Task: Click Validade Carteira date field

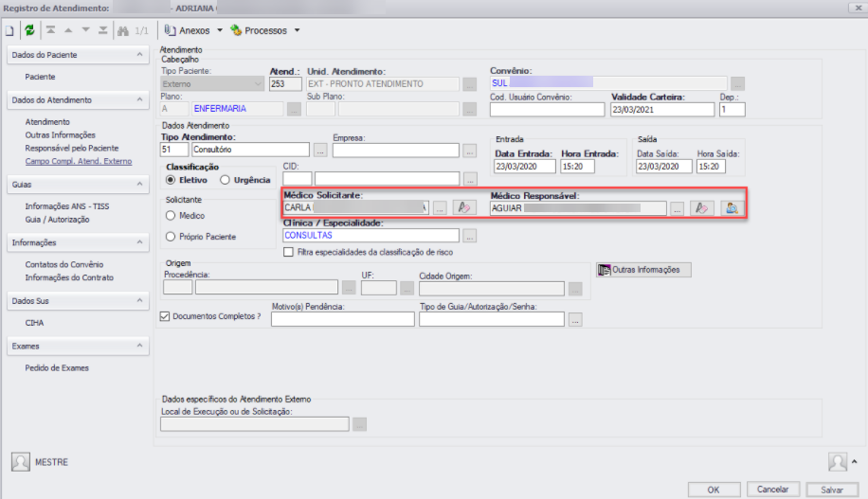Action: (662, 110)
